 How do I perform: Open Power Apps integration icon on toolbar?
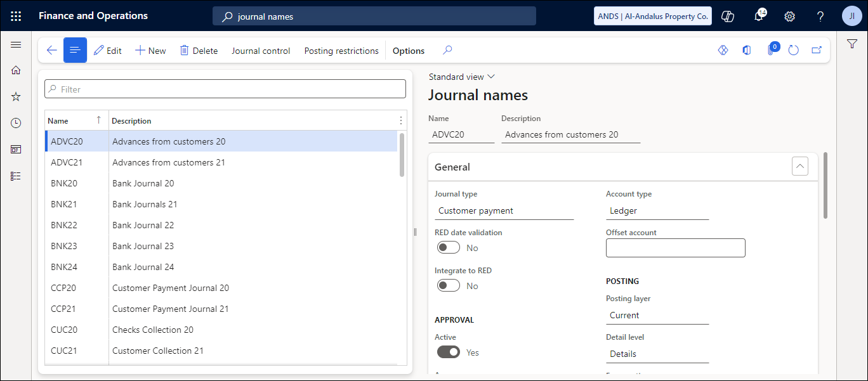point(723,49)
